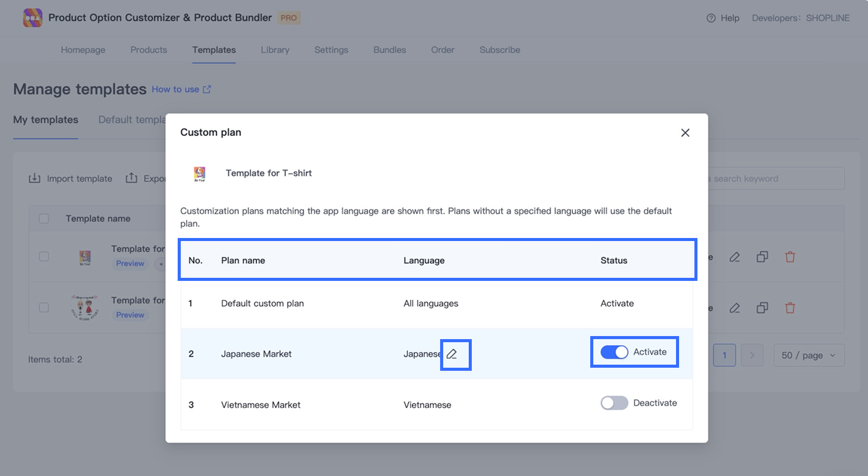Click the T-shirt template thumbnail in dialog
The width and height of the screenshot is (868, 476).
click(x=200, y=174)
